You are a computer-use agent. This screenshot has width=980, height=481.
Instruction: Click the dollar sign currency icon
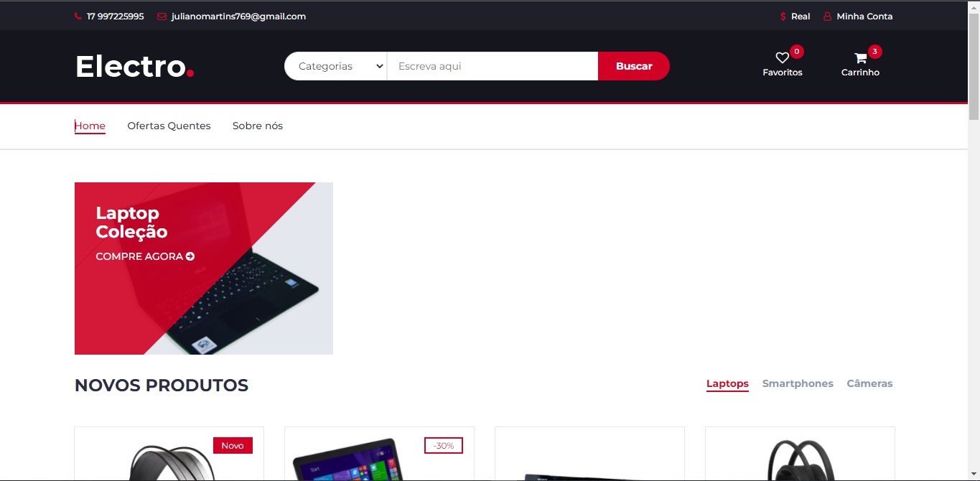[x=783, y=17]
